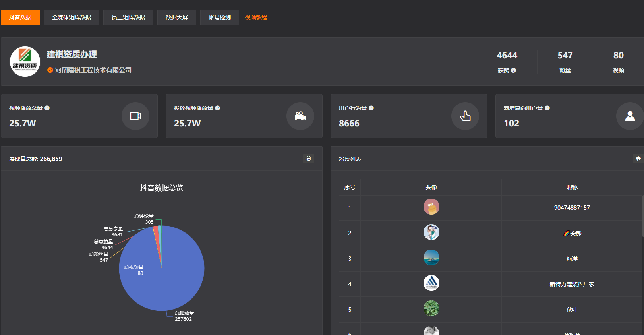
Task: Click the 80 视频 count
Action: click(618, 56)
